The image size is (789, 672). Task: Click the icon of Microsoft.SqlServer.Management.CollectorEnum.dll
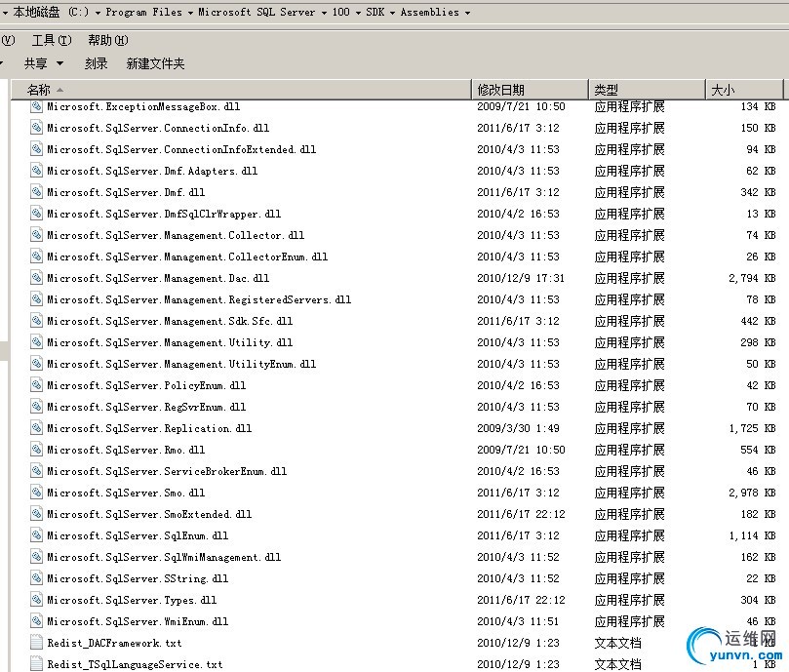pyautogui.click(x=36, y=257)
